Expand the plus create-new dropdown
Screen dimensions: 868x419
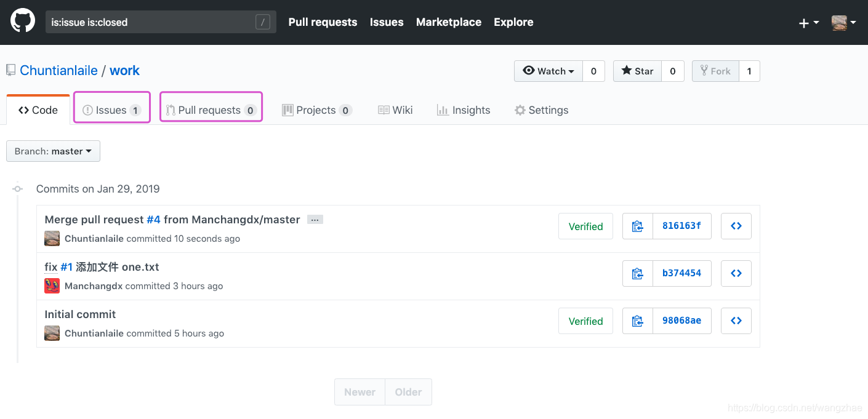[x=808, y=23]
